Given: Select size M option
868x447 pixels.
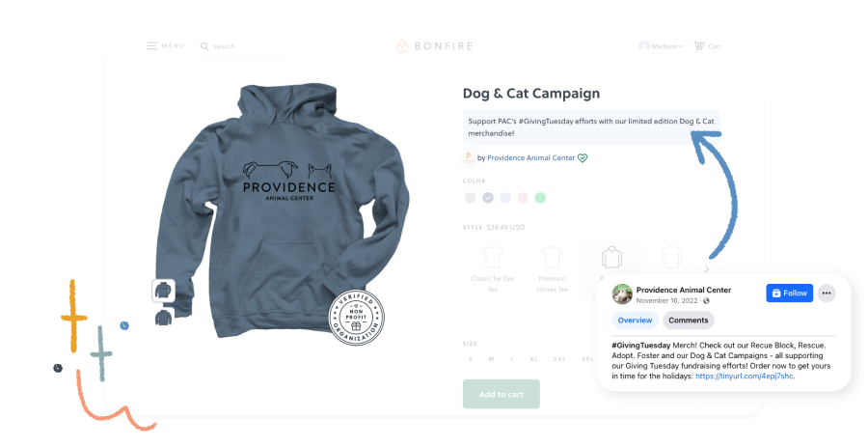Looking at the screenshot, I should point(491,359).
